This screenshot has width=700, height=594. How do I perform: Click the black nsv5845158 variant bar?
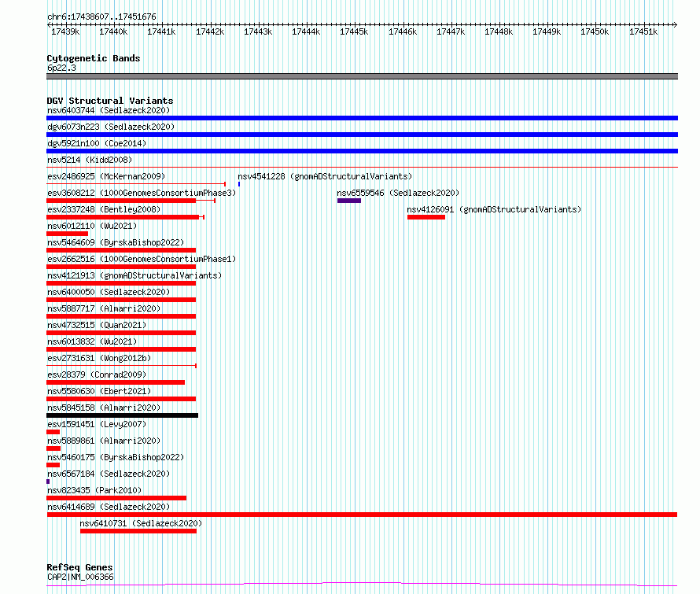point(123,415)
